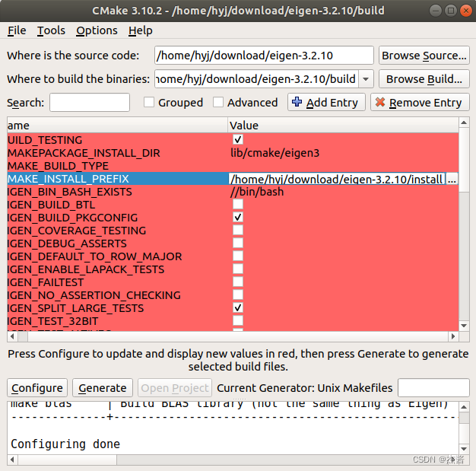Check the EIGEN_DEBUG_ASSERTS option
This screenshot has height=471, width=476.
238,243
